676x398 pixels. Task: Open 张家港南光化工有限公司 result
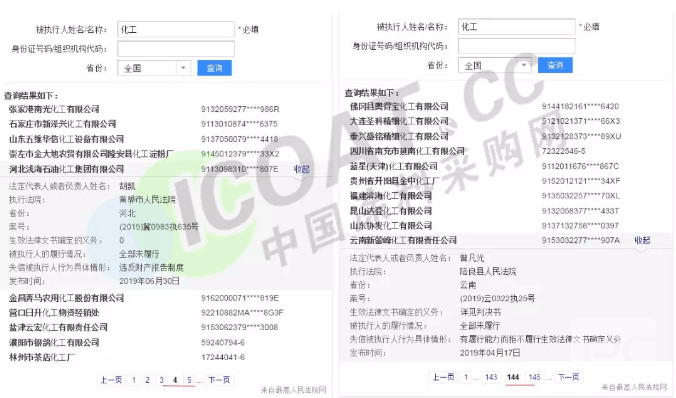tap(54, 109)
